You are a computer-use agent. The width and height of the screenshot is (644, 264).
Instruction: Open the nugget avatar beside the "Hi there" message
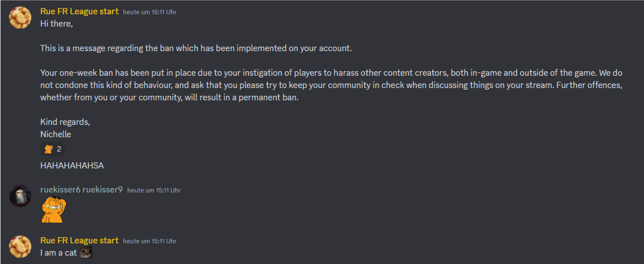pos(20,18)
